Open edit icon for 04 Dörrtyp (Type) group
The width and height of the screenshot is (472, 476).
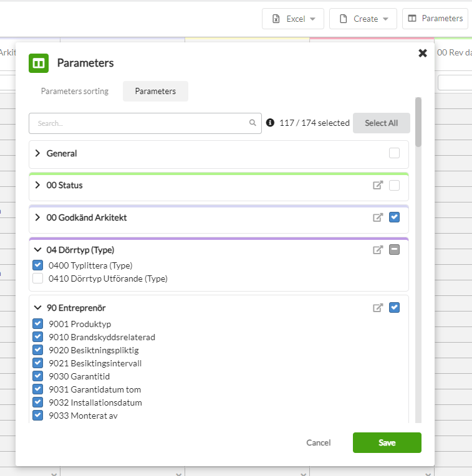click(378, 250)
